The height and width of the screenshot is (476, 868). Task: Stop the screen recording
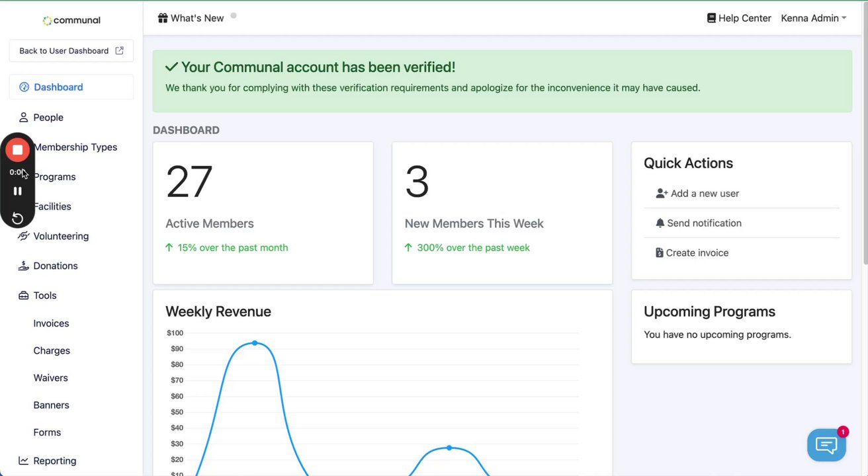pyautogui.click(x=18, y=150)
